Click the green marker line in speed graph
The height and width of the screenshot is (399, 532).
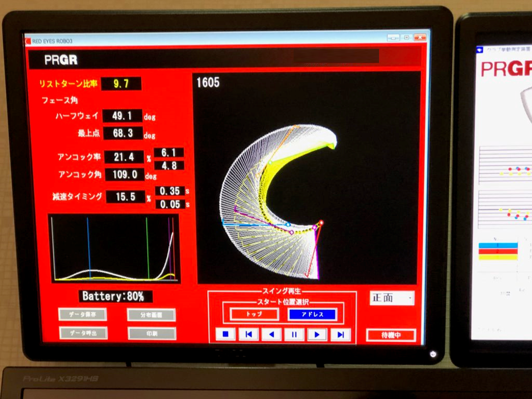(147, 248)
